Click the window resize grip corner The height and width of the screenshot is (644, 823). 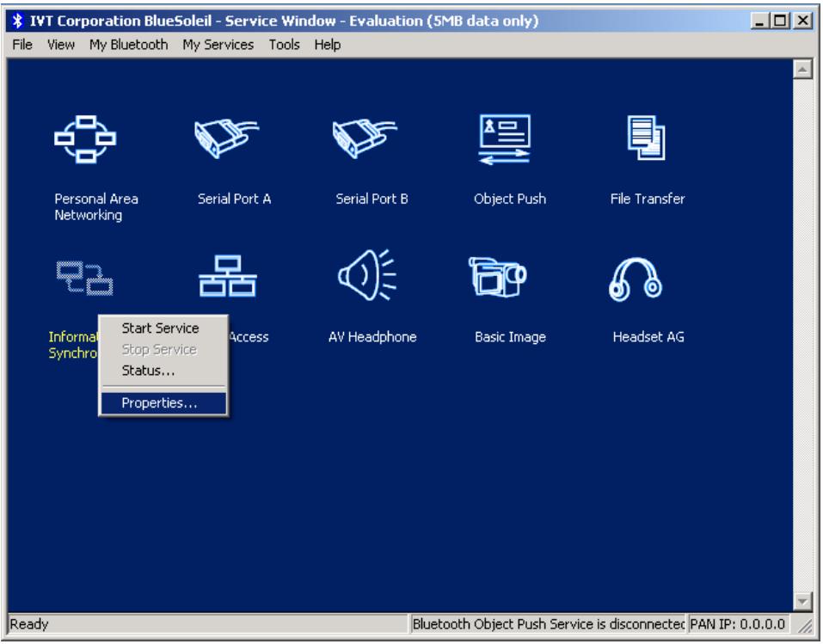[x=805, y=624]
